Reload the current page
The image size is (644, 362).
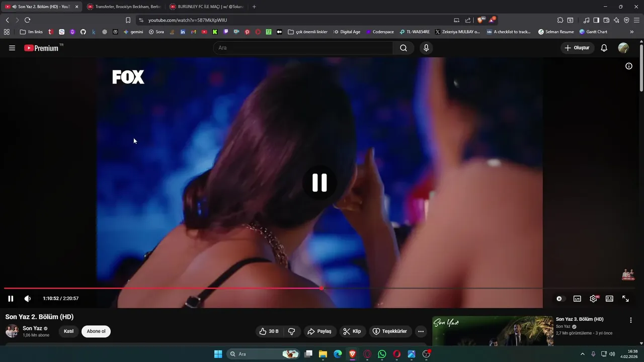pos(27,20)
